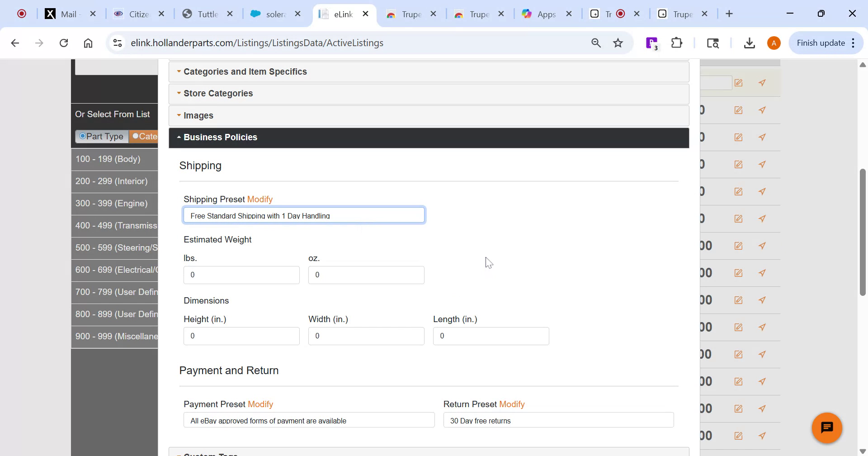Open the browser downloads icon

[749, 43]
